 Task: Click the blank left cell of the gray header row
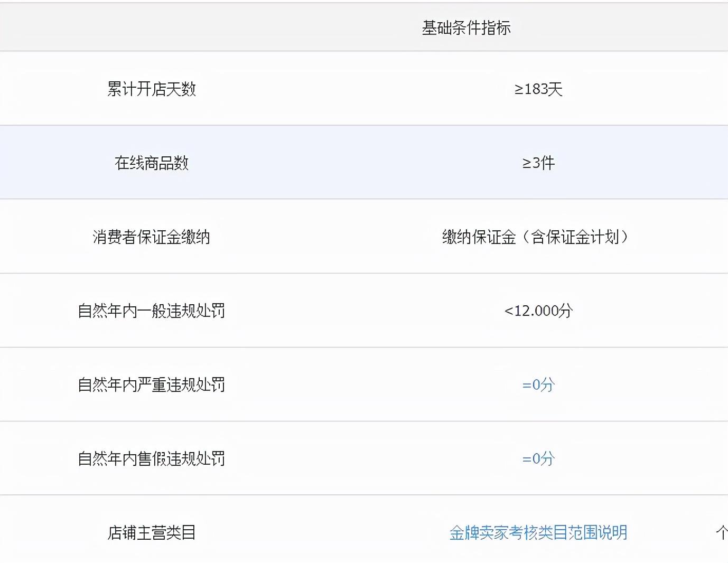pos(152,28)
